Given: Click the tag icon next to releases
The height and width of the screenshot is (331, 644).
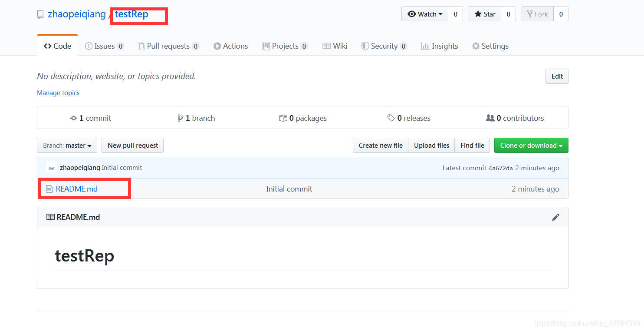Looking at the screenshot, I should [x=391, y=118].
